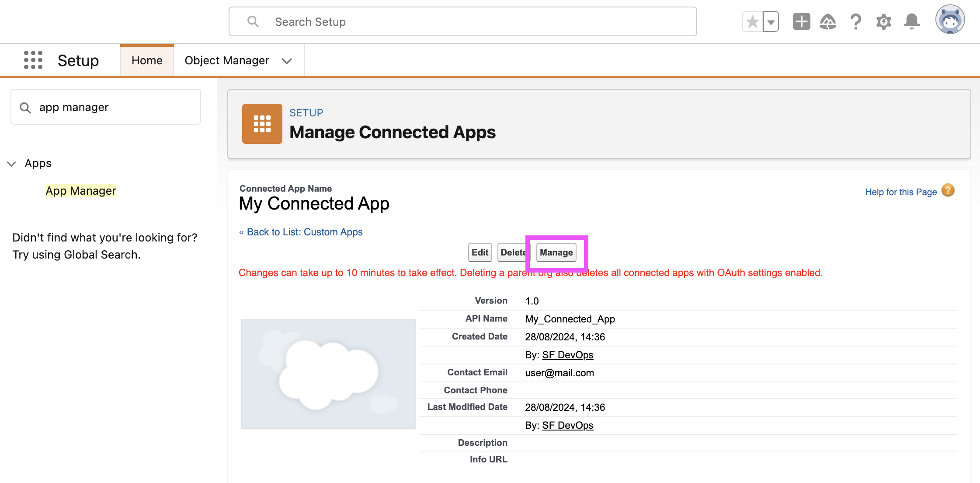Open the global actions plus icon

click(801, 21)
